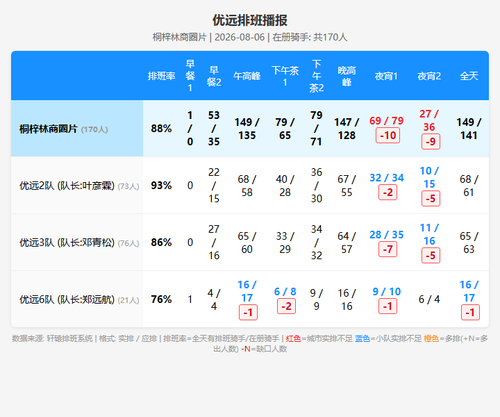Click the blue 9 / 10 value
Image resolution: width=500 pixels, height=417 pixels.
tap(387, 292)
